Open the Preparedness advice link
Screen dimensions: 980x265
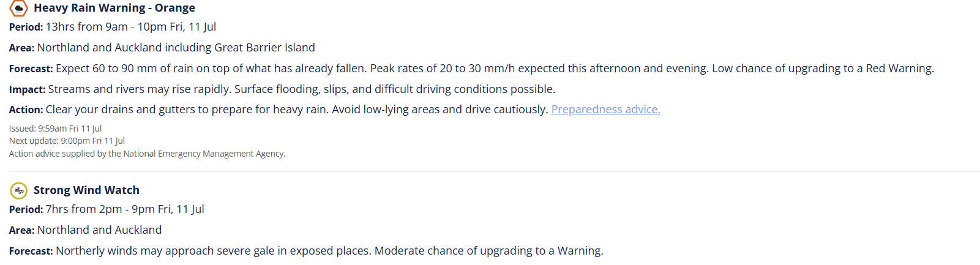605,110
